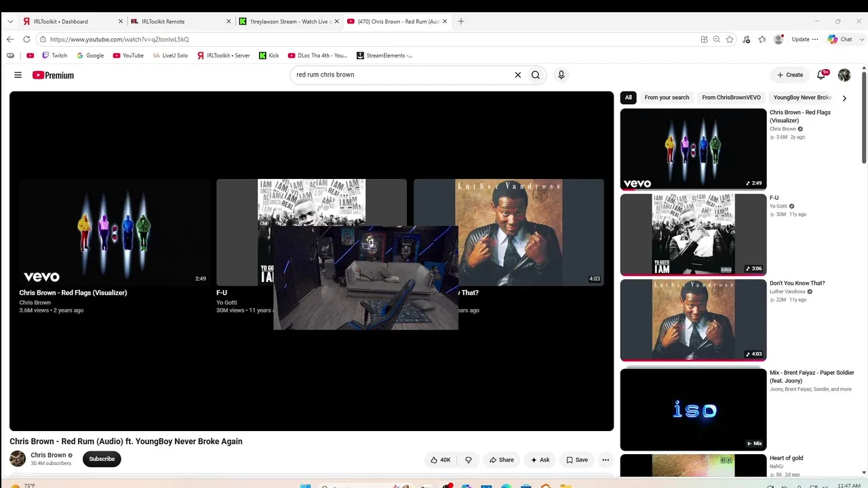This screenshot has width=868, height=488.
Task: Open Brent Faiyaz Paper Soldier mix thumbnail
Action: point(693,409)
